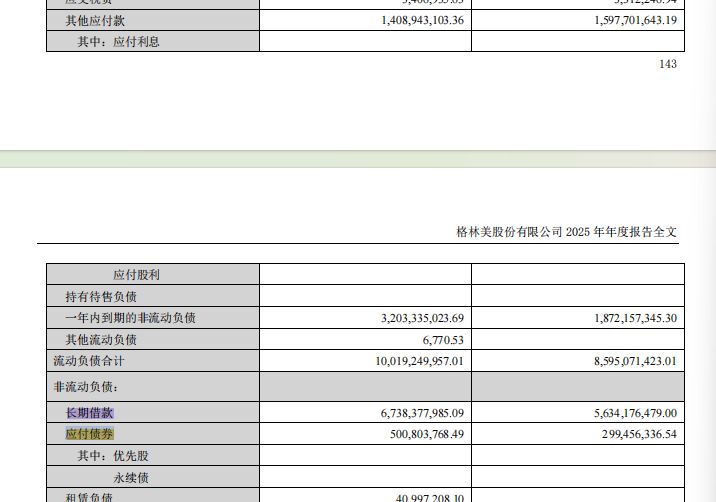Select the 其中：优先股 row label

pyautogui.click(x=113, y=456)
